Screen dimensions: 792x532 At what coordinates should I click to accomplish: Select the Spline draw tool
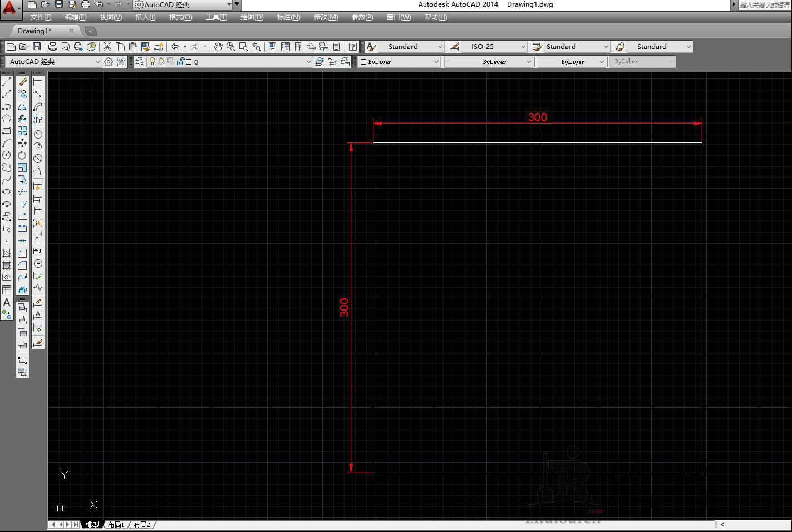tap(7, 180)
